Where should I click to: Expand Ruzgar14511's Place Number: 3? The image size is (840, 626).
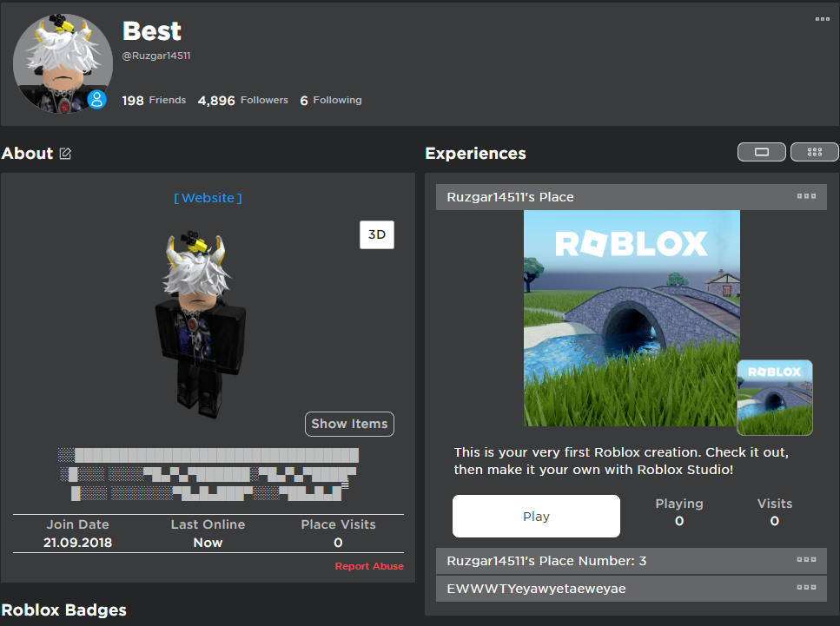click(631, 561)
